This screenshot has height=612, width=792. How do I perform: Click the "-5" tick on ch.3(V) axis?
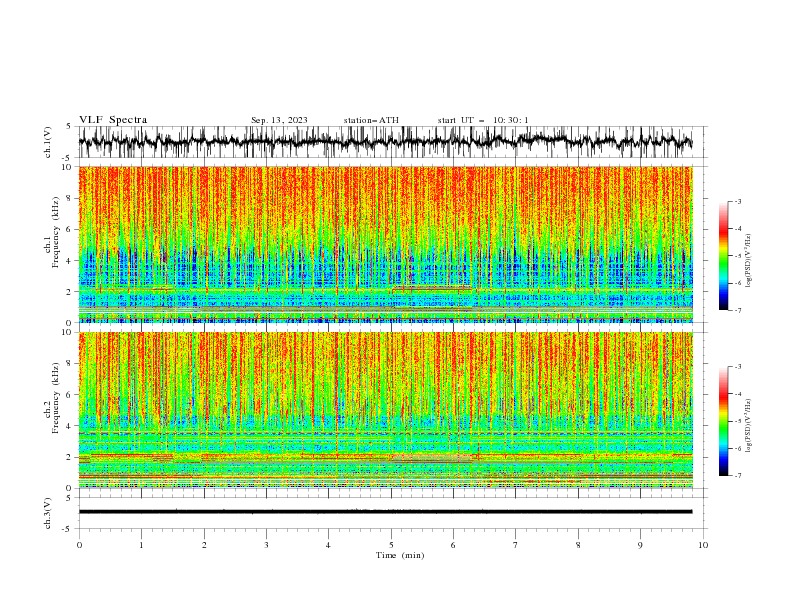tap(66, 529)
